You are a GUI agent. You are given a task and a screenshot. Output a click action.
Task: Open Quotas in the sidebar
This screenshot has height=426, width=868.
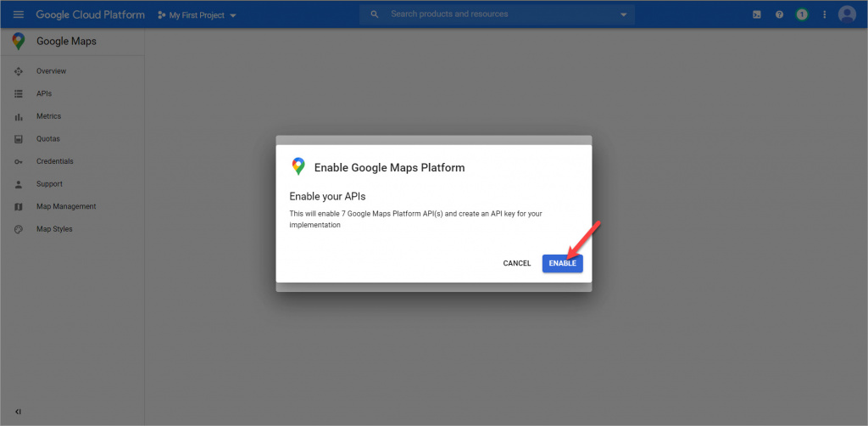point(47,139)
